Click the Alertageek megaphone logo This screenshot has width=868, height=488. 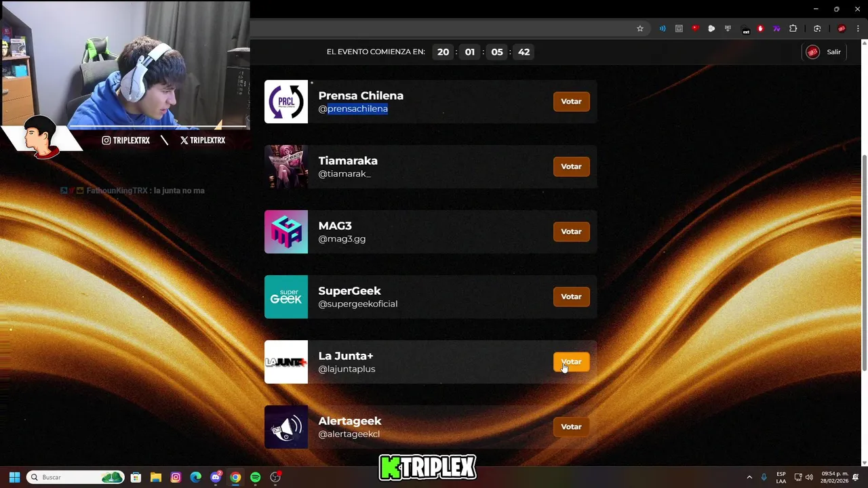[286, 427]
